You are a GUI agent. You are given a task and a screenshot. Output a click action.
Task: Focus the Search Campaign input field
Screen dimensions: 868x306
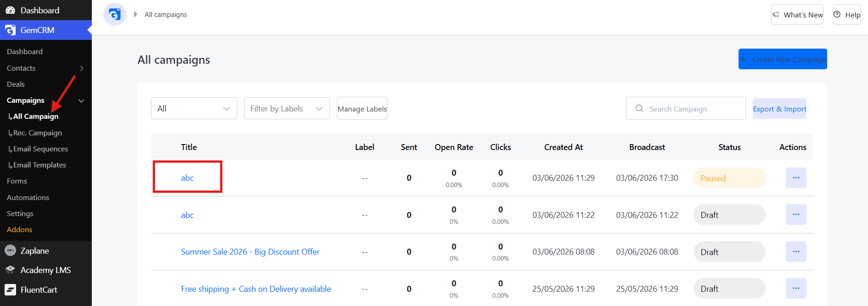pyautogui.click(x=686, y=108)
